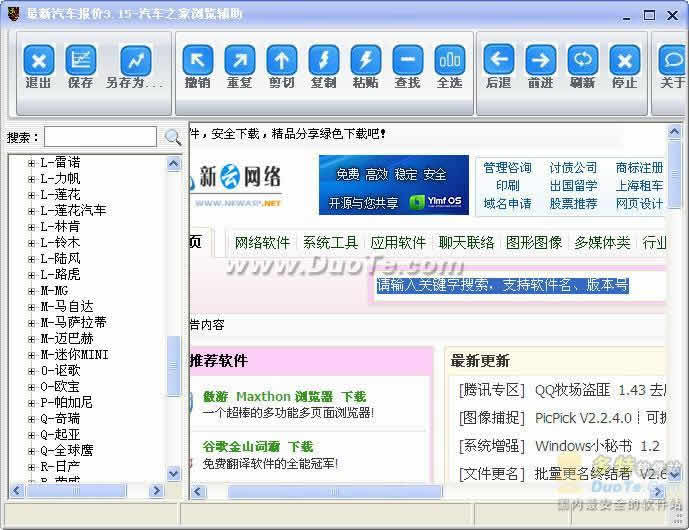Open the 关于 (about) icon
Image resolution: width=689 pixels, height=530 pixels.
[x=673, y=60]
